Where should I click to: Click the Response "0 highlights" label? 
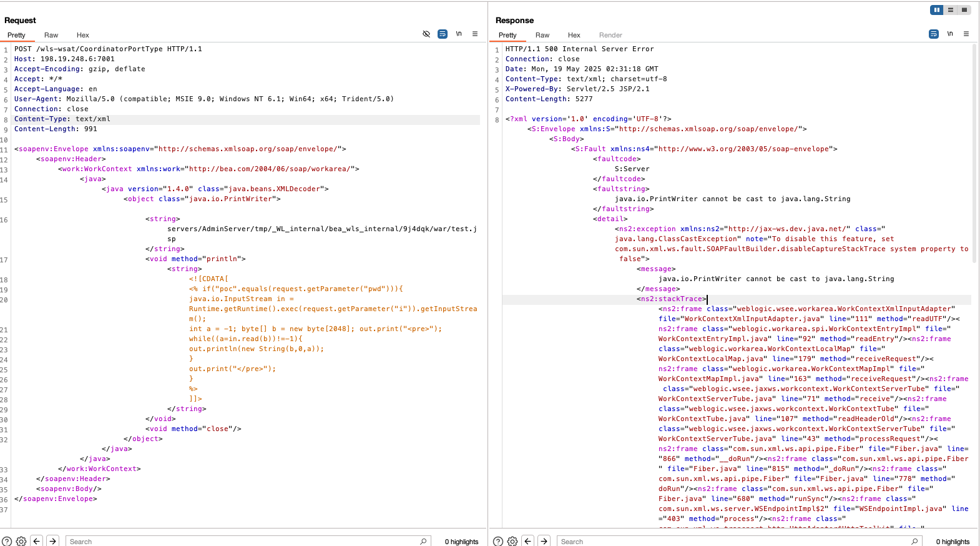pyautogui.click(x=953, y=542)
